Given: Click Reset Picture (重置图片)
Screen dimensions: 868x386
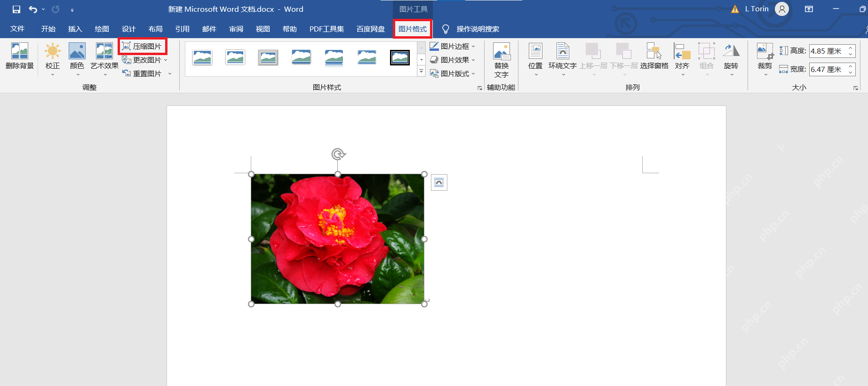Looking at the screenshot, I should 142,73.
